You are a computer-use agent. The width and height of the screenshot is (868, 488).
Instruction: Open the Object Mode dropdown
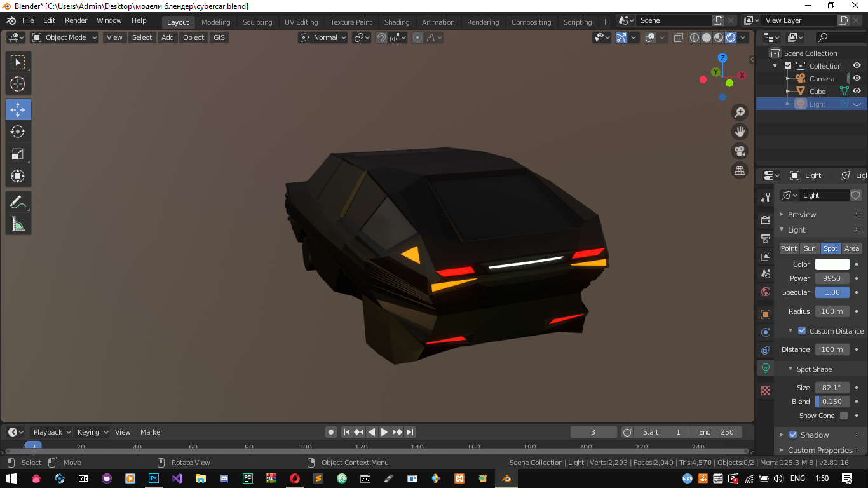click(x=65, y=37)
